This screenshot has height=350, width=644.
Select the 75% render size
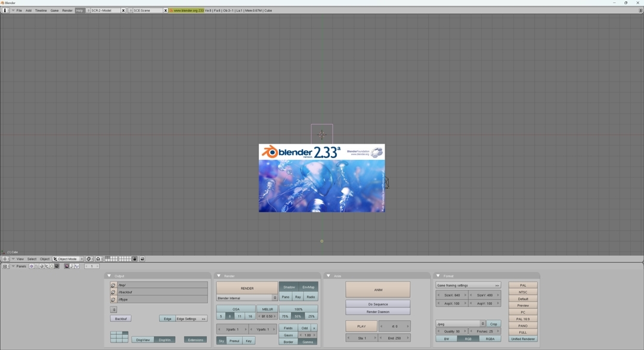click(285, 317)
